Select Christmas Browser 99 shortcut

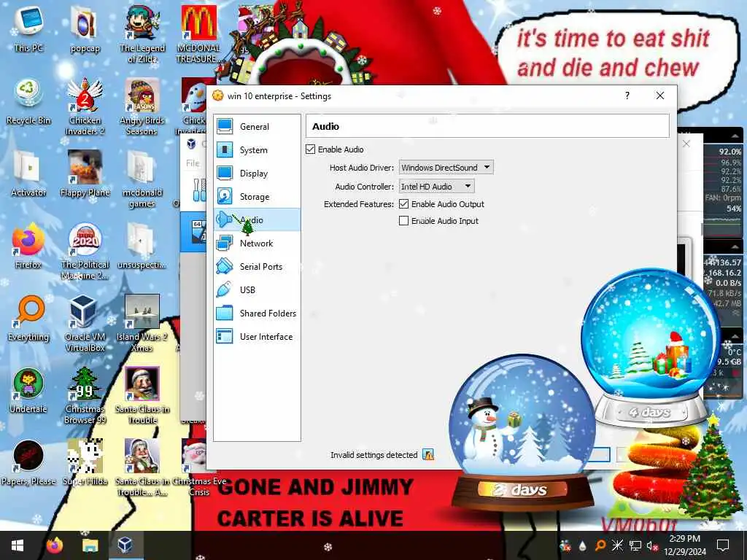85,395
